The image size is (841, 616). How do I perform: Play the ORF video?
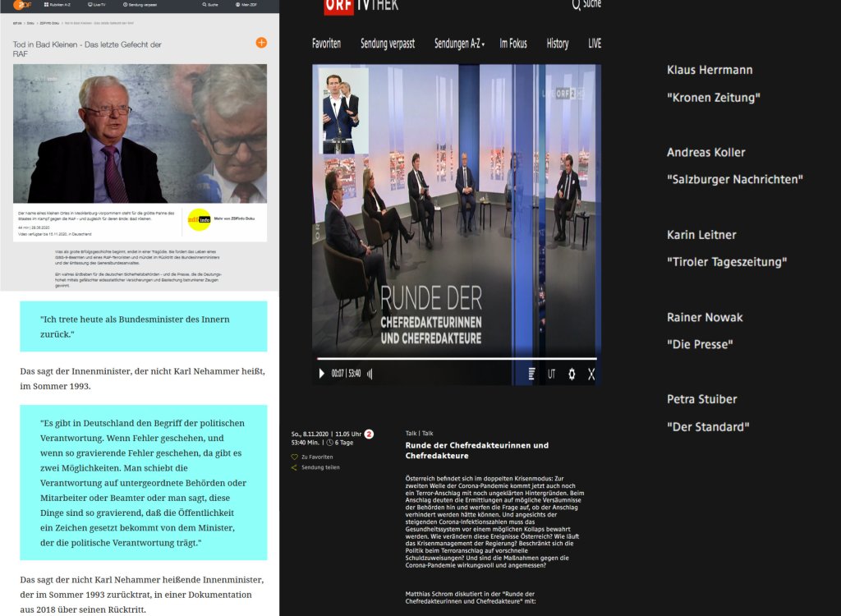click(322, 374)
